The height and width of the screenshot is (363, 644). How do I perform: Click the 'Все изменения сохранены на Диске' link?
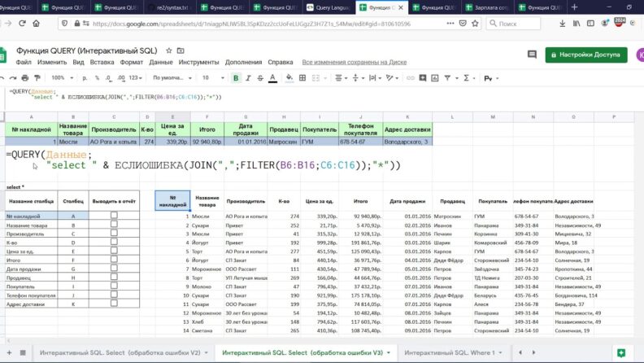point(354,62)
